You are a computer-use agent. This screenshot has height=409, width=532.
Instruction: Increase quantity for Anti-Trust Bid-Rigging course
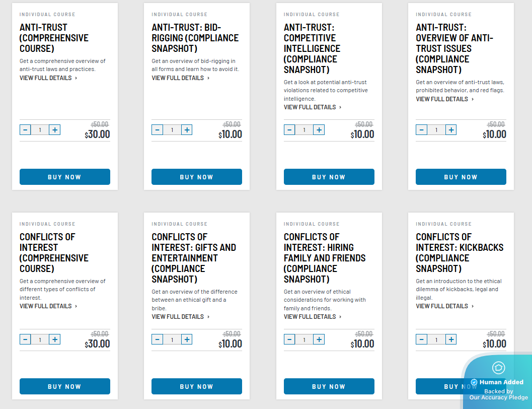pyautogui.click(x=187, y=129)
